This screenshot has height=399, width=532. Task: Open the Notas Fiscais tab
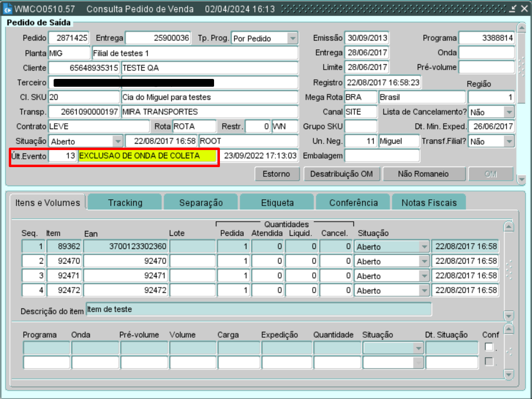click(x=429, y=202)
